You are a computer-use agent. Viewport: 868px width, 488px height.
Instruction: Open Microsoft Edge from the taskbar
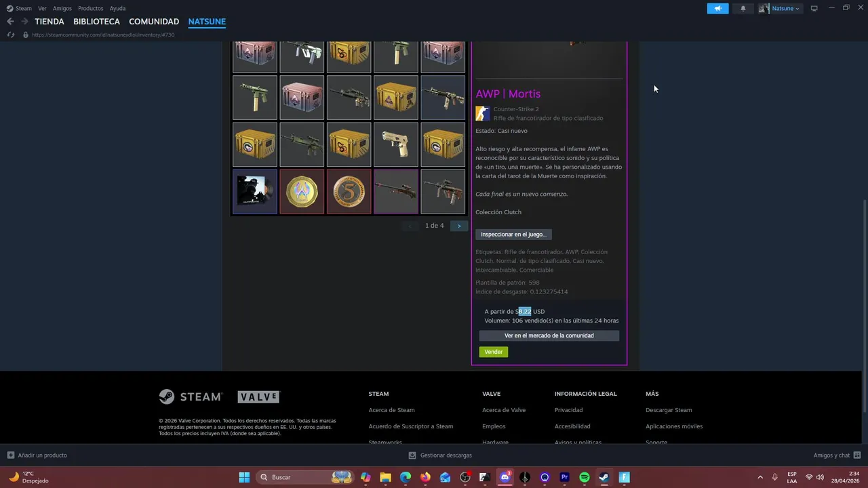click(x=406, y=477)
